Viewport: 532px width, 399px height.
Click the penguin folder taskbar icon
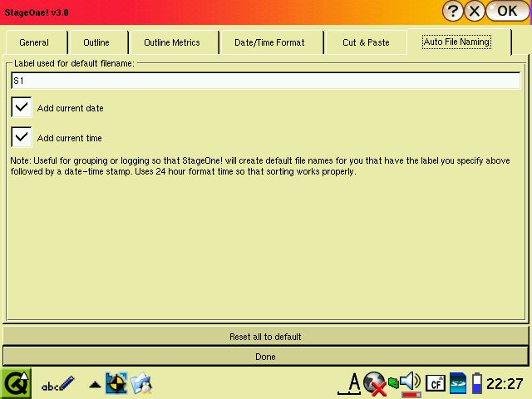(x=142, y=383)
